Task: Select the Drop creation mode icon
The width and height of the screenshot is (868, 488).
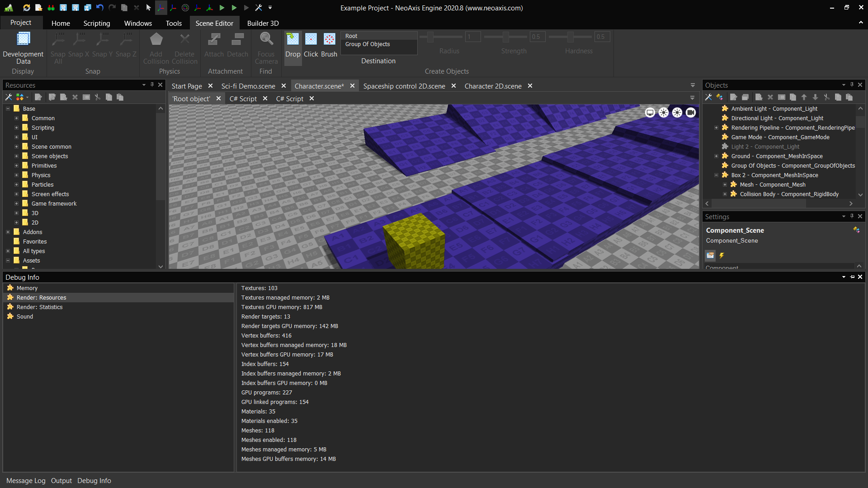Action: coord(292,39)
